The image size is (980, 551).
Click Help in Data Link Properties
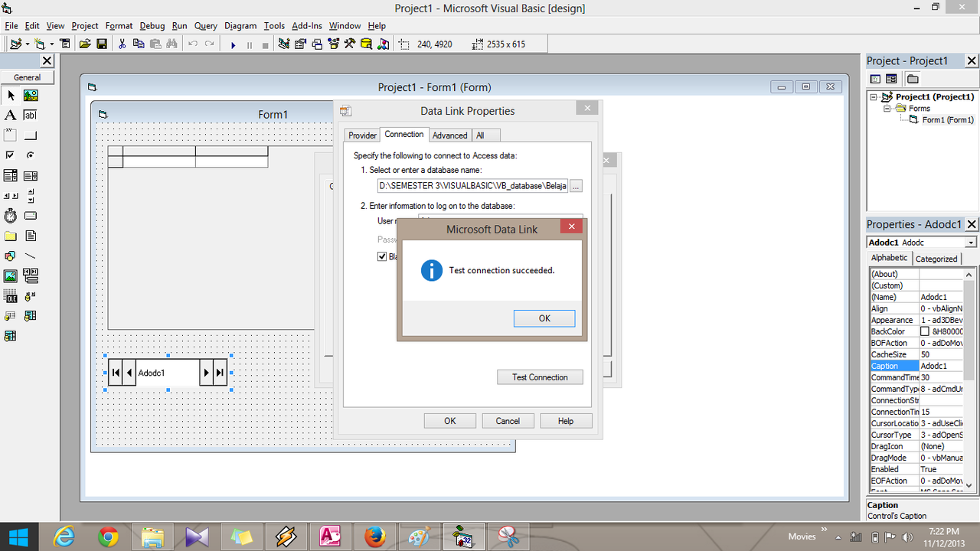(x=566, y=421)
